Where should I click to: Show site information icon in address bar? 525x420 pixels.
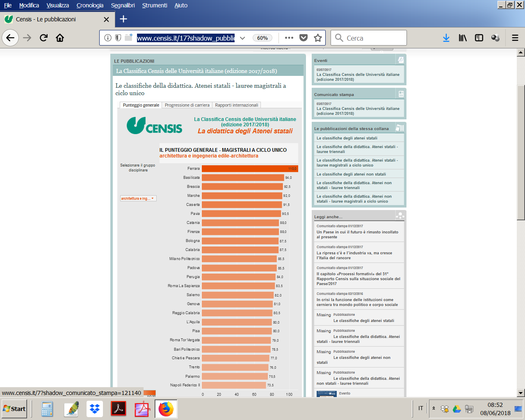[108, 38]
